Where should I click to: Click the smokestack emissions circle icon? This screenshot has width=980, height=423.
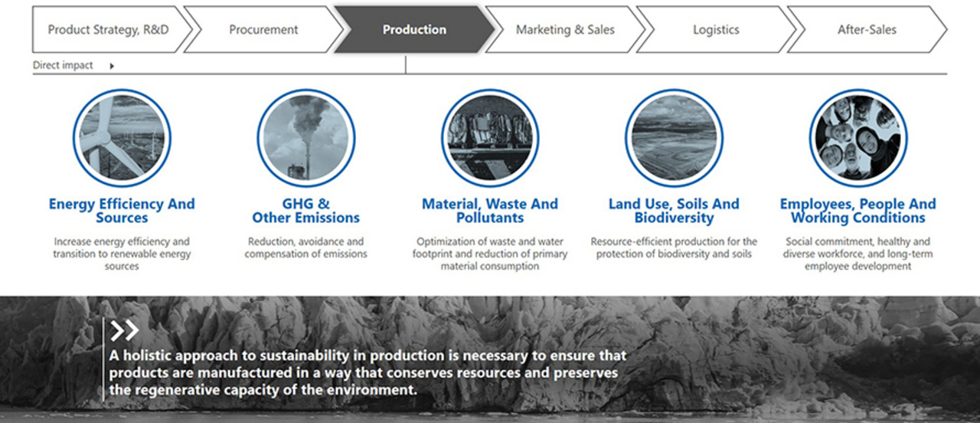point(305,138)
